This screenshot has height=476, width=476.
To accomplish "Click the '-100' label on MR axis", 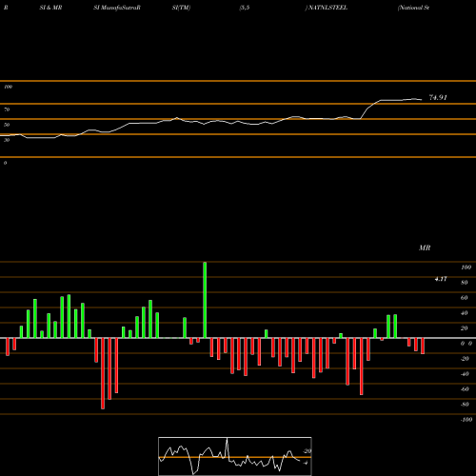I will pos(466,420).
